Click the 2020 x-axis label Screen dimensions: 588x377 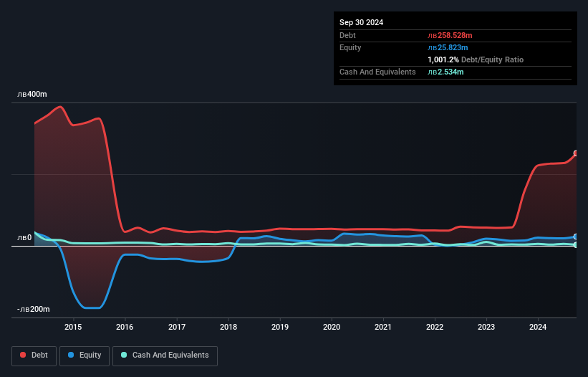332,327
